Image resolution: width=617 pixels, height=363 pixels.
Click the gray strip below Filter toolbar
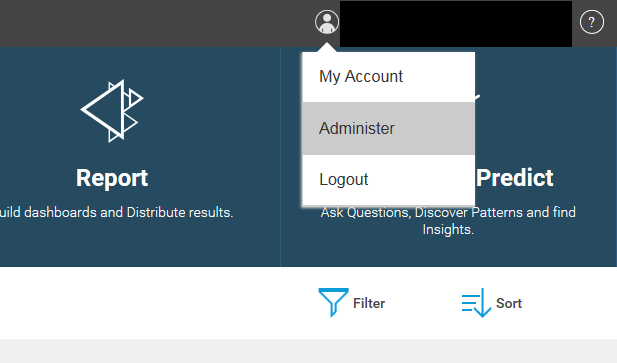[x=308, y=351]
